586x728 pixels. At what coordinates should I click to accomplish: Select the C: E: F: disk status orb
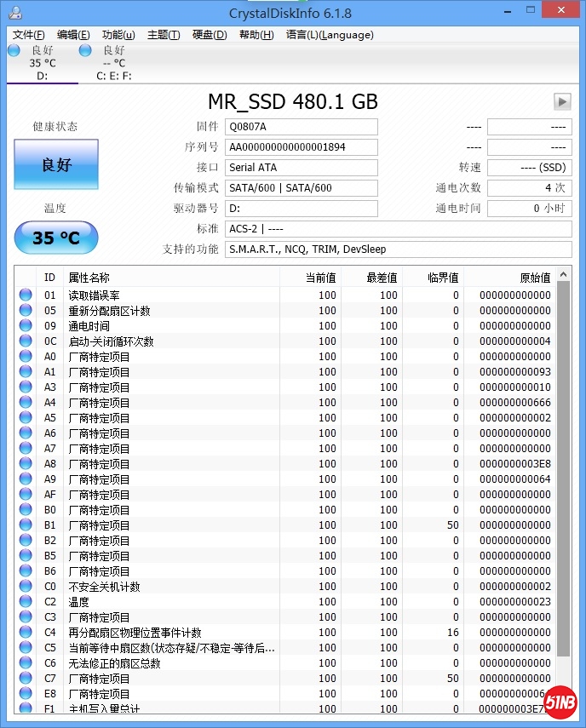pyautogui.click(x=85, y=50)
